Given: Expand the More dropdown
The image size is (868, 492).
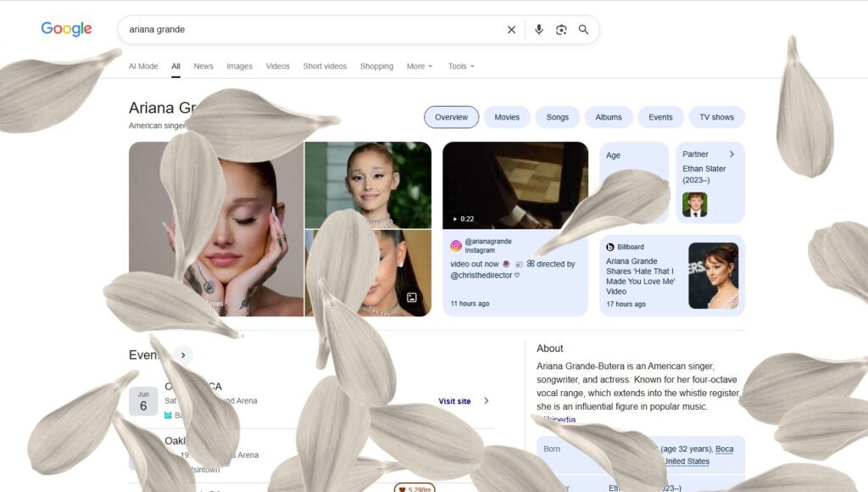Looking at the screenshot, I should [419, 66].
